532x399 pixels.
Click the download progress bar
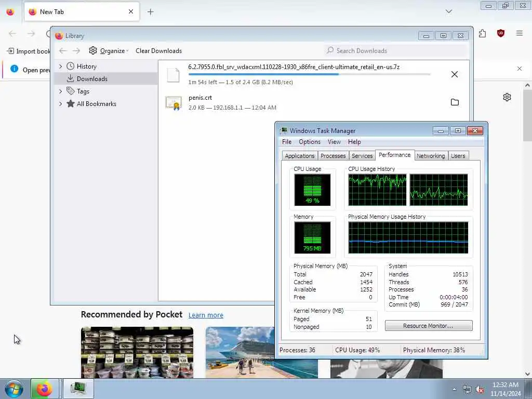tap(310, 74)
